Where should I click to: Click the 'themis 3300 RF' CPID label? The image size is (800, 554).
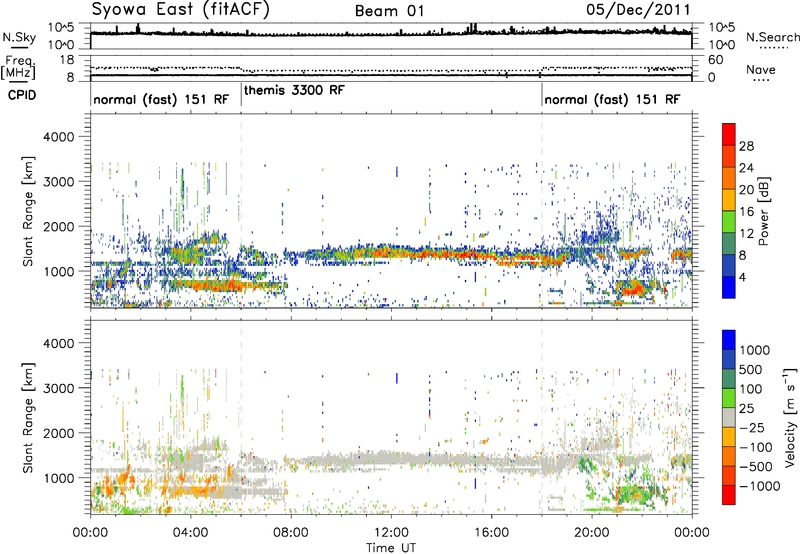294,91
